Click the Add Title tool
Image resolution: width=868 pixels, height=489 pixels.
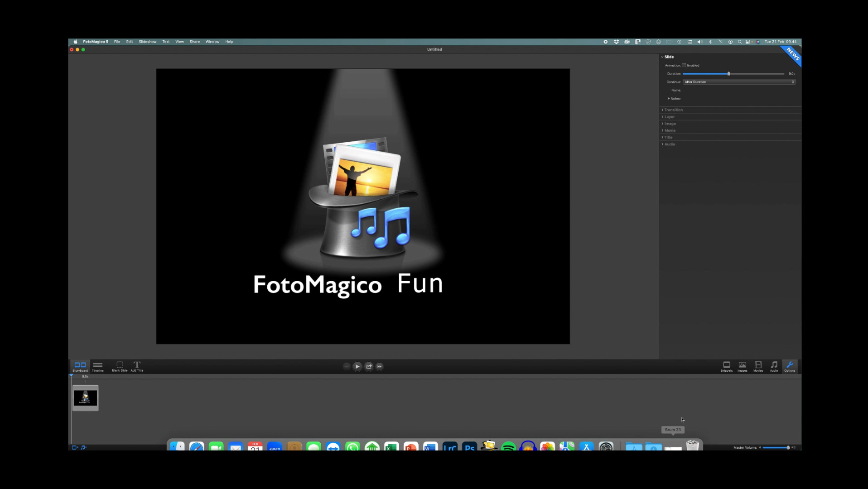(137, 366)
